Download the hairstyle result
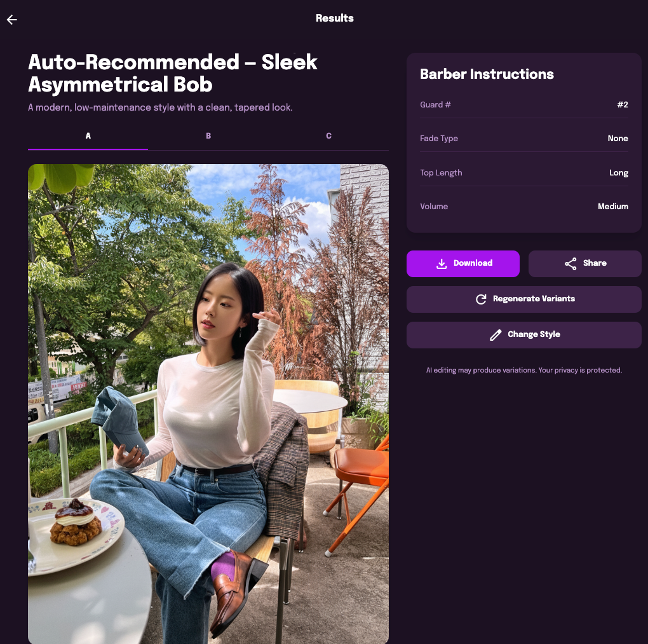This screenshot has width=648, height=644. tap(463, 263)
